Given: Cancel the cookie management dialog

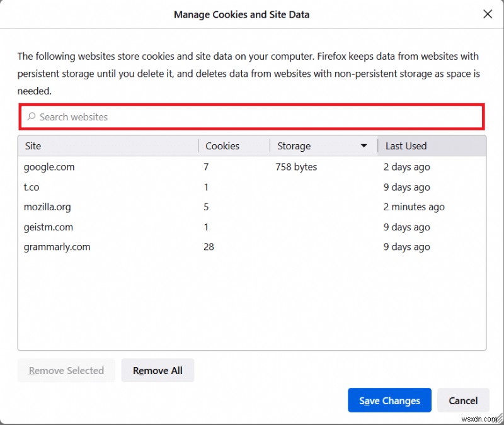Looking at the screenshot, I should click(x=463, y=400).
